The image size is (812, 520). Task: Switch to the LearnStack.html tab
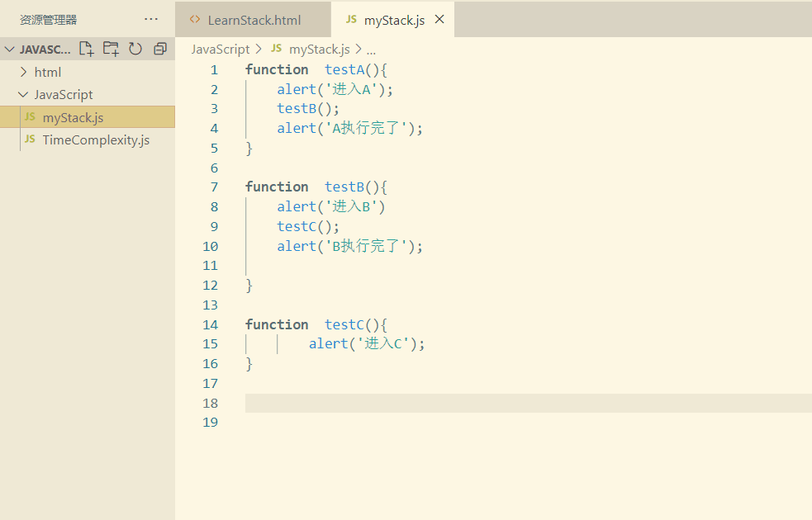(254, 19)
